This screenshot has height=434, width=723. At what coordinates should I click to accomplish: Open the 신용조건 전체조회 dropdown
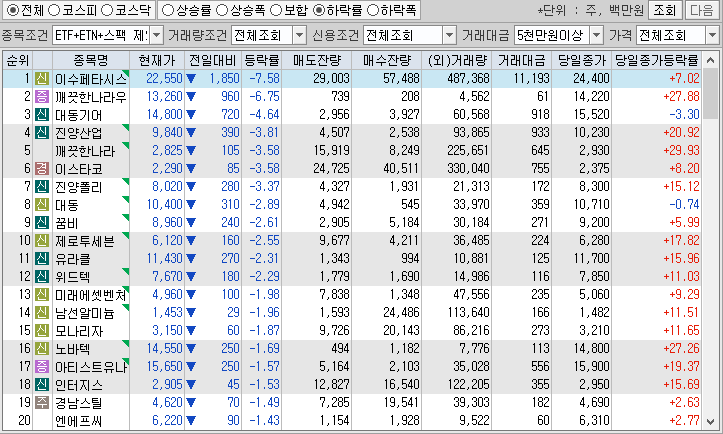(x=449, y=35)
